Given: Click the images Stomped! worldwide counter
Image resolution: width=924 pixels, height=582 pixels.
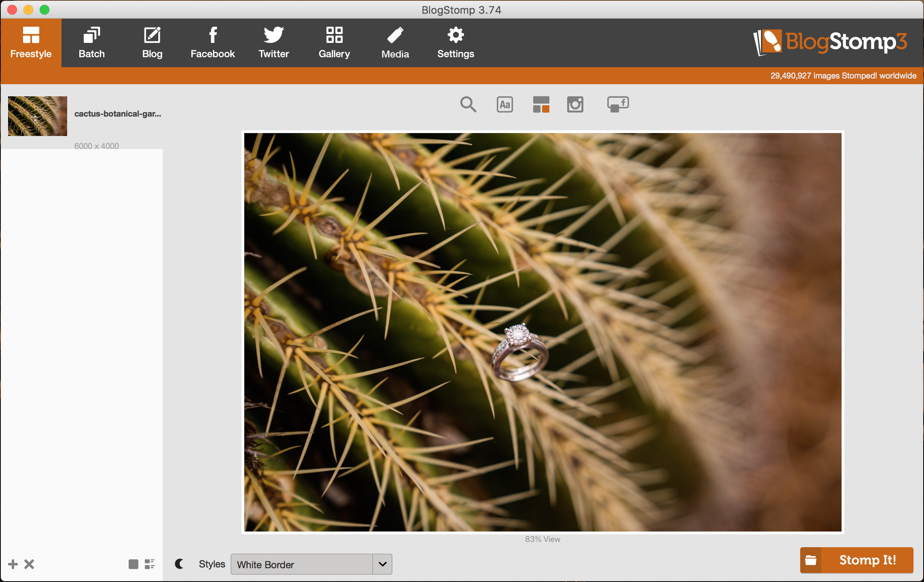Looking at the screenshot, I should click(x=843, y=76).
